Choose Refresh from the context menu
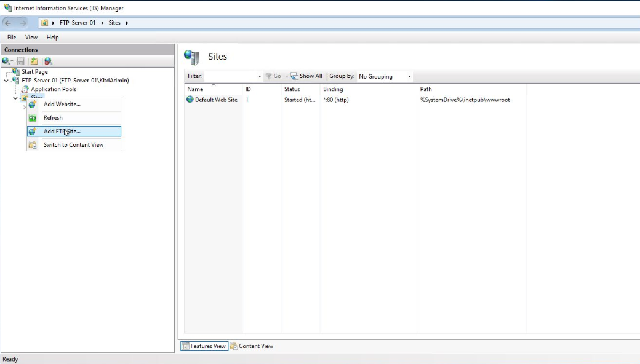The height and width of the screenshot is (364, 640). point(74,118)
